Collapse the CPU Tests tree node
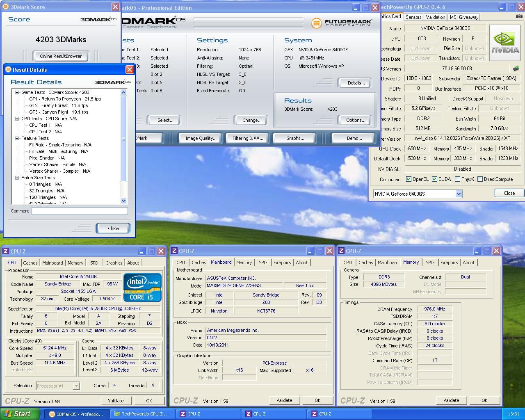525x420 pixels. [x=17, y=119]
